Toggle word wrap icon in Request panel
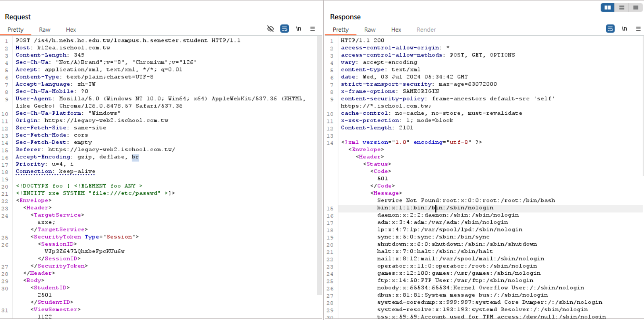 (284, 29)
